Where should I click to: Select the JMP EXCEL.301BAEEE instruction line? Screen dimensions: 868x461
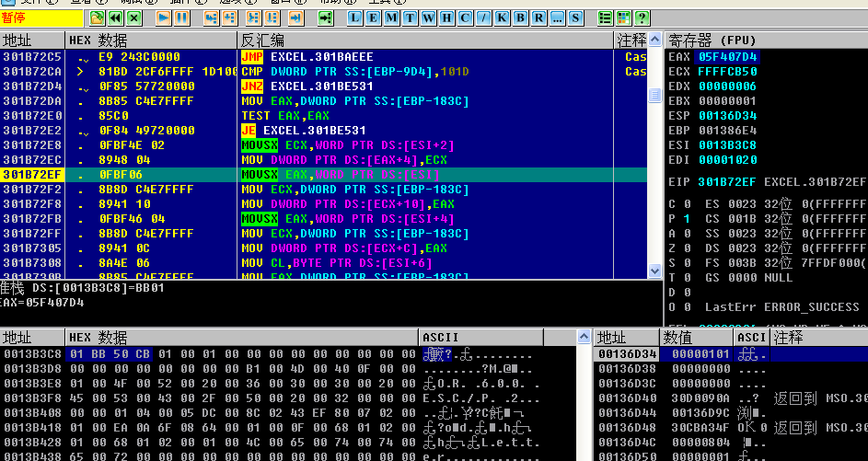(x=324, y=57)
